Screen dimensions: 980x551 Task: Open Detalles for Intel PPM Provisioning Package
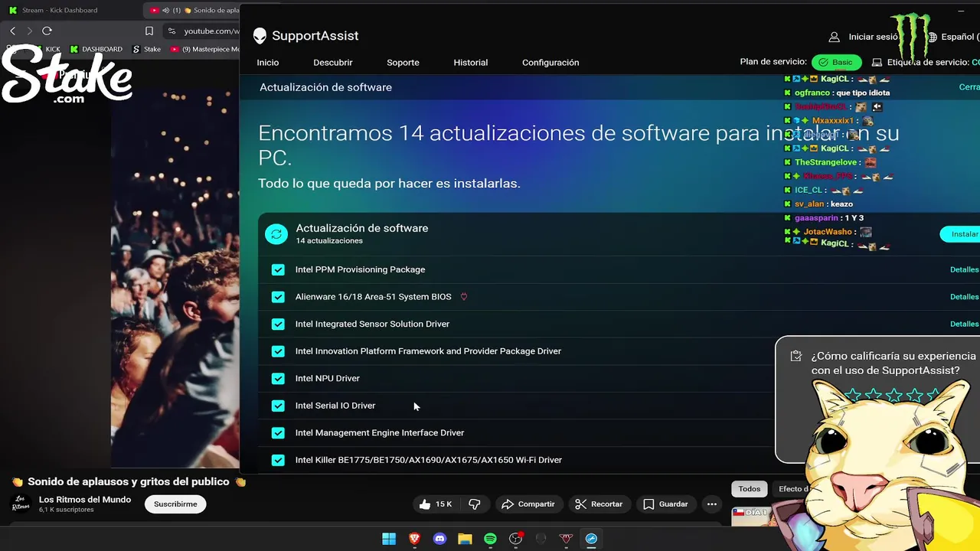point(964,269)
